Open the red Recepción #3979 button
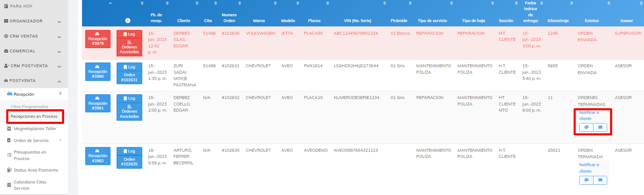This screenshot has width=644, height=195. pos(98,39)
